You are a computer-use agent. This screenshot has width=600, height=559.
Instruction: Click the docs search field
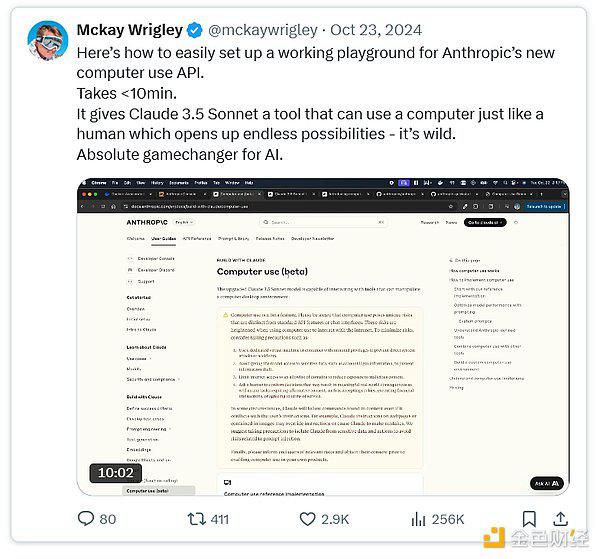[x=323, y=222]
